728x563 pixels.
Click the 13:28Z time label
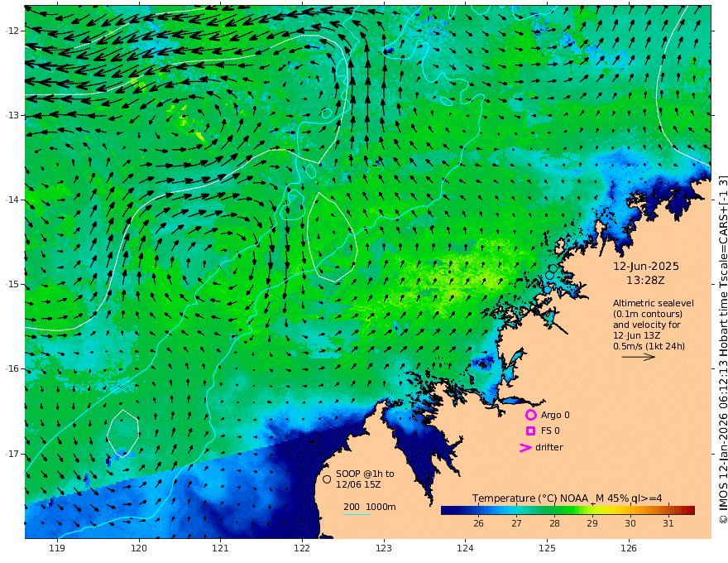(645, 280)
